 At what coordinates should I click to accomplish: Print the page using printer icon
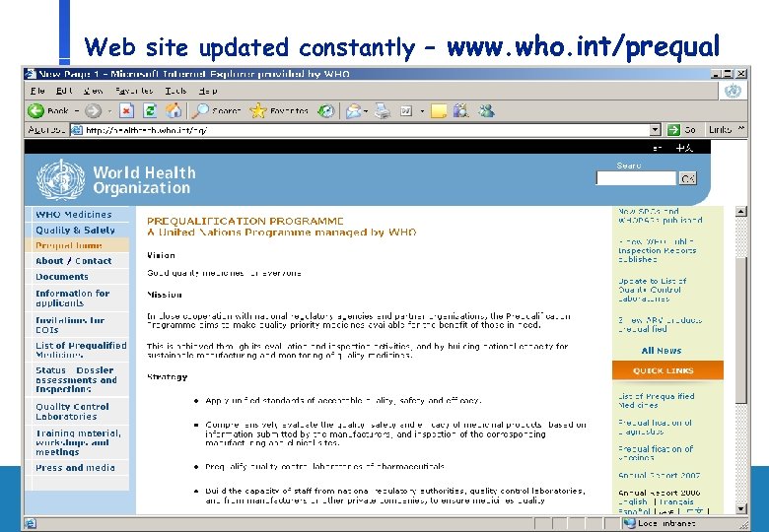[x=383, y=111]
